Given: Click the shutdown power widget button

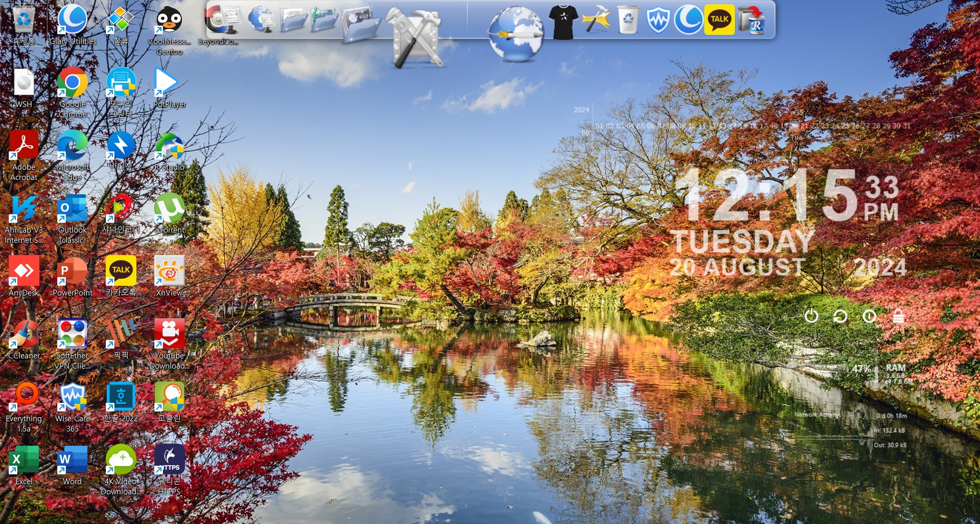Looking at the screenshot, I should point(811,316).
